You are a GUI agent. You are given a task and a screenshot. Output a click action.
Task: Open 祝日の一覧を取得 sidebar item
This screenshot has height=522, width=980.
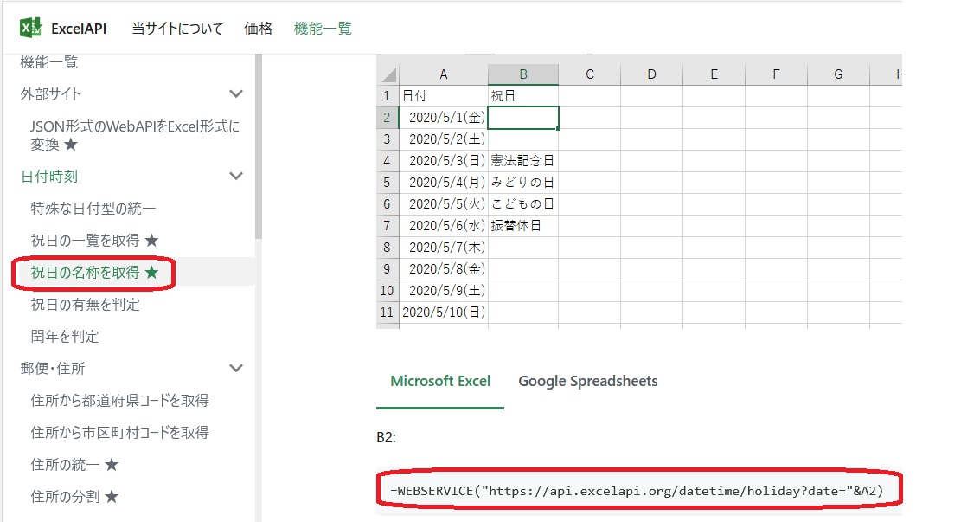tap(94, 241)
